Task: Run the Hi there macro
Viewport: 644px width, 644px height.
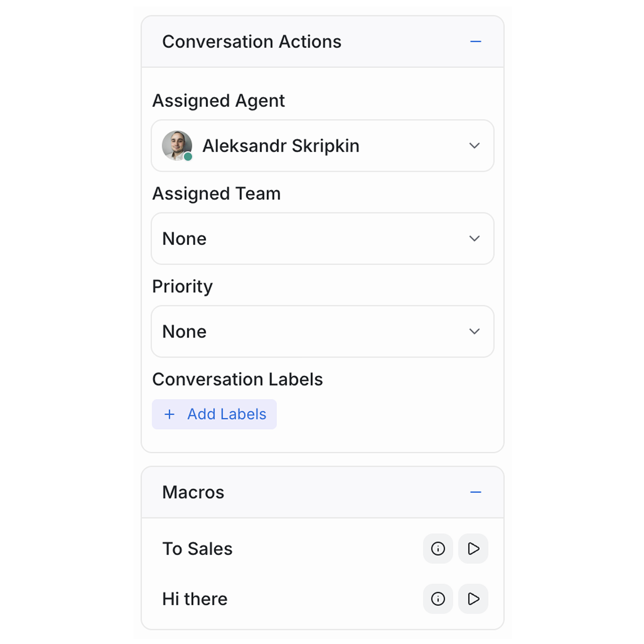Action: 473,599
